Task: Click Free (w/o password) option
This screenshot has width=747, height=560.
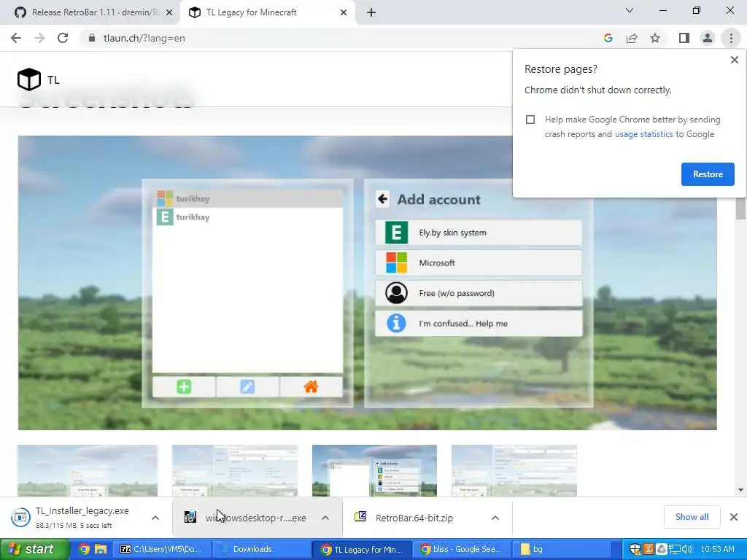Action: click(479, 293)
